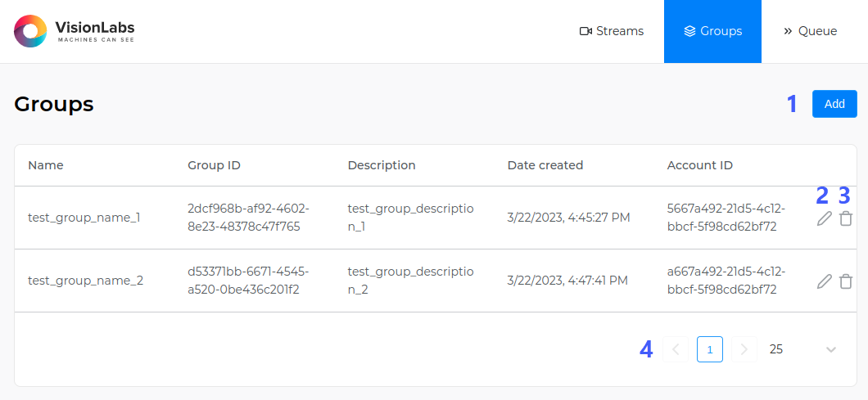Go to next page arrow
Viewport: 868px width, 400px height.
pyautogui.click(x=744, y=349)
